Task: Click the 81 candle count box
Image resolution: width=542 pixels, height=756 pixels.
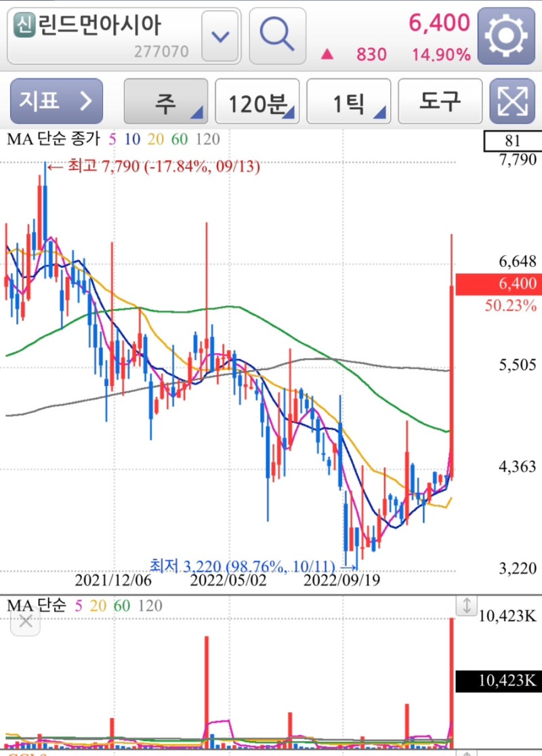Action: coord(512,141)
